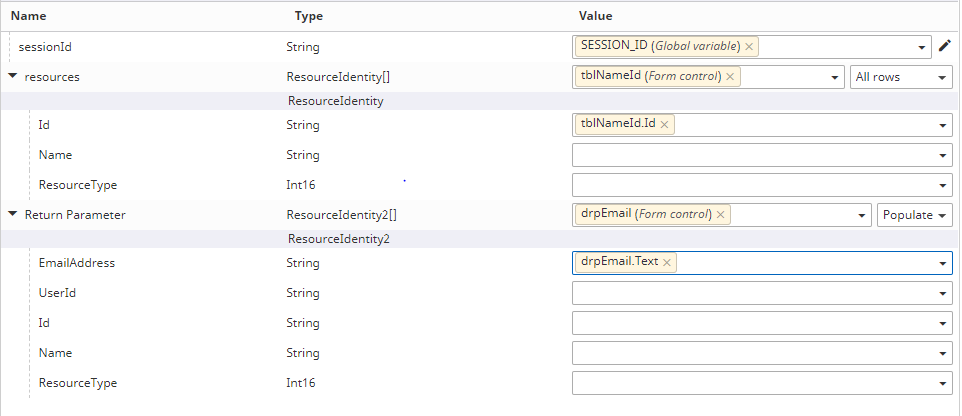Open the resources Name value dropdown
Image resolution: width=962 pixels, height=416 pixels.
[943, 156]
